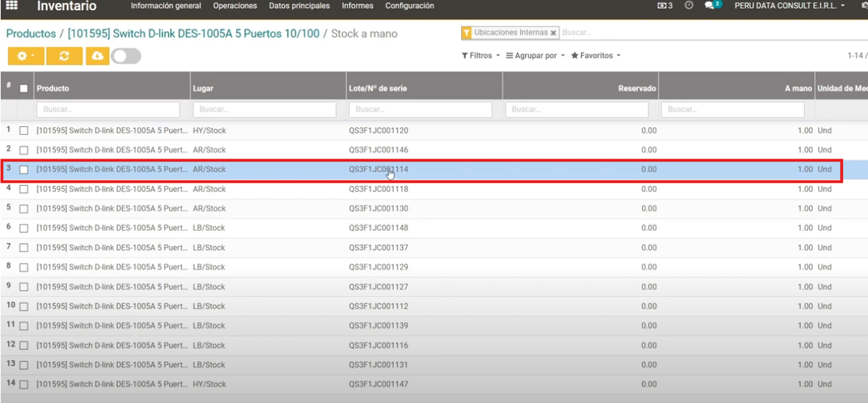Open the gear actions dropdown button
The image size is (868, 403).
(x=26, y=56)
